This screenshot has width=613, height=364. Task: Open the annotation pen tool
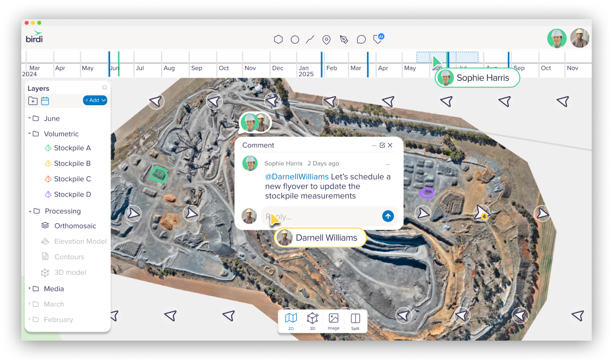point(343,39)
